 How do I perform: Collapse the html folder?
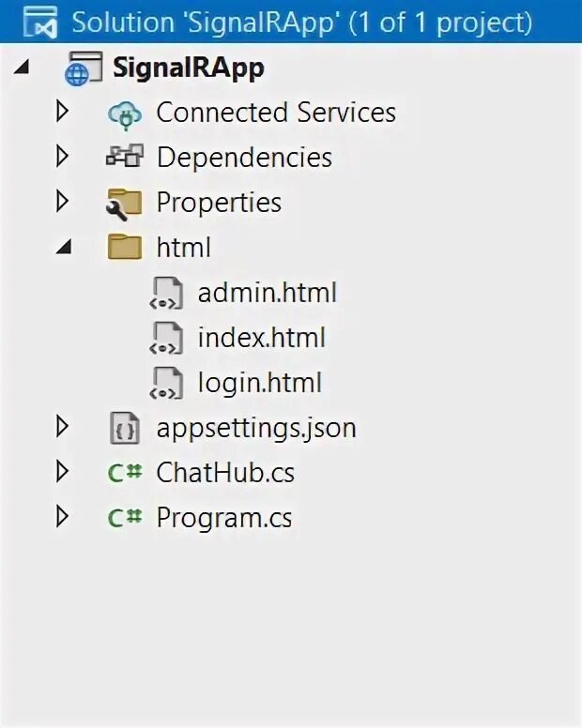63,249
